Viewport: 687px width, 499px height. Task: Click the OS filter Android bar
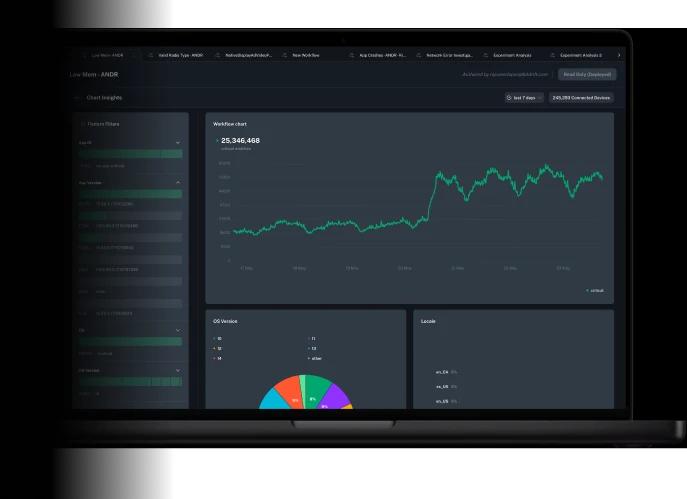point(131,342)
